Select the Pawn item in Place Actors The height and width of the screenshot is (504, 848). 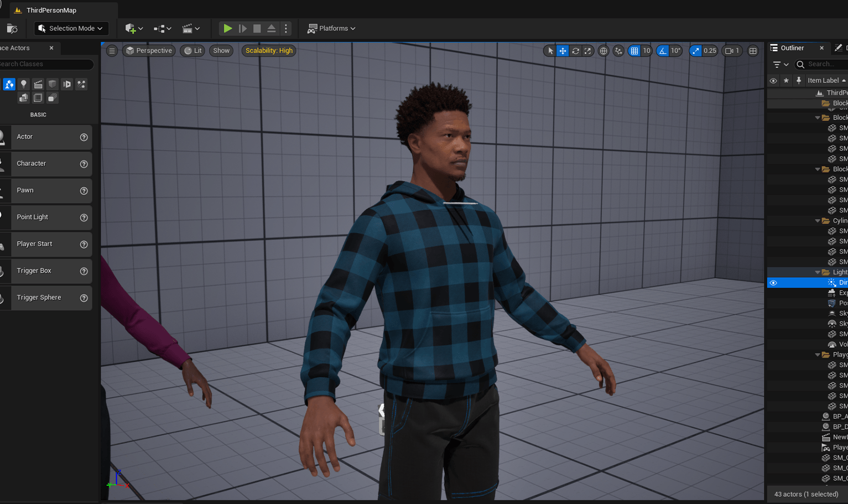tap(46, 190)
